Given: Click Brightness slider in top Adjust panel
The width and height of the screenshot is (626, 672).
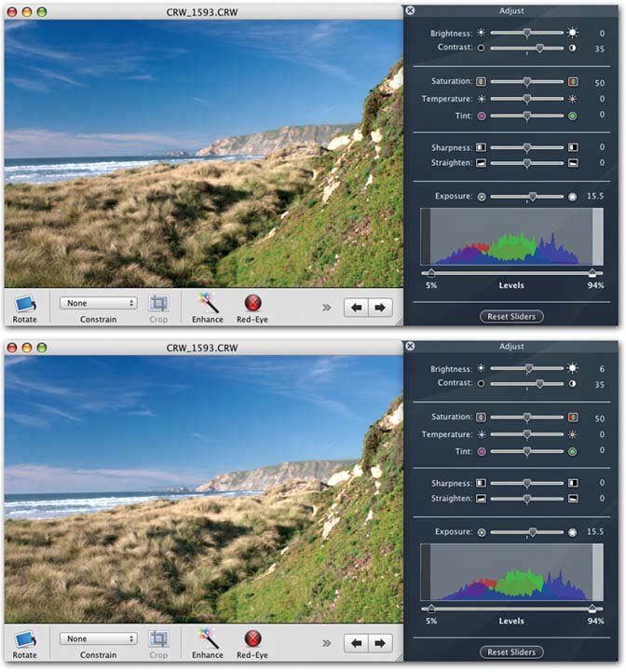Looking at the screenshot, I should click(526, 33).
